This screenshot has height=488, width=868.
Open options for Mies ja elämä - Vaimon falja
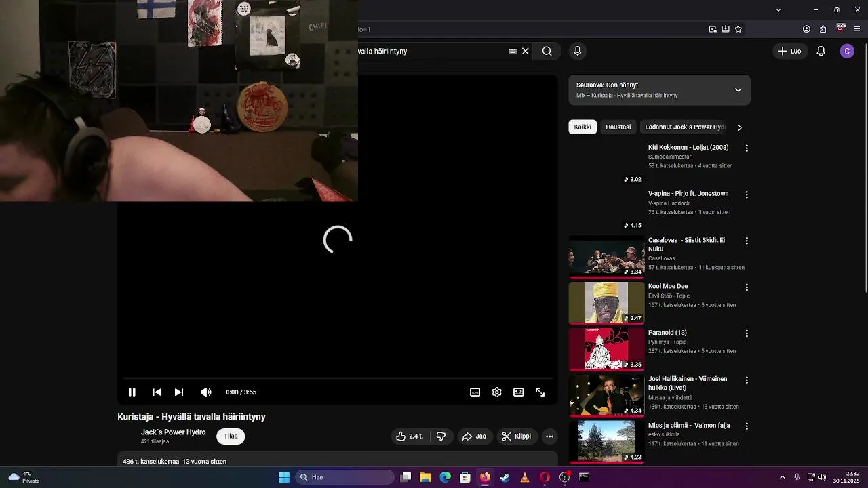[747, 426]
